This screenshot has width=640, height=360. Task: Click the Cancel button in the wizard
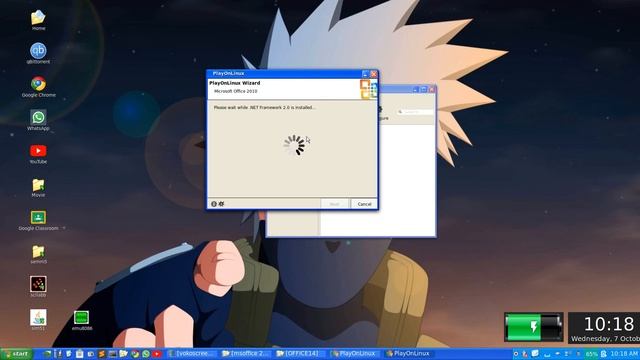point(364,204)
